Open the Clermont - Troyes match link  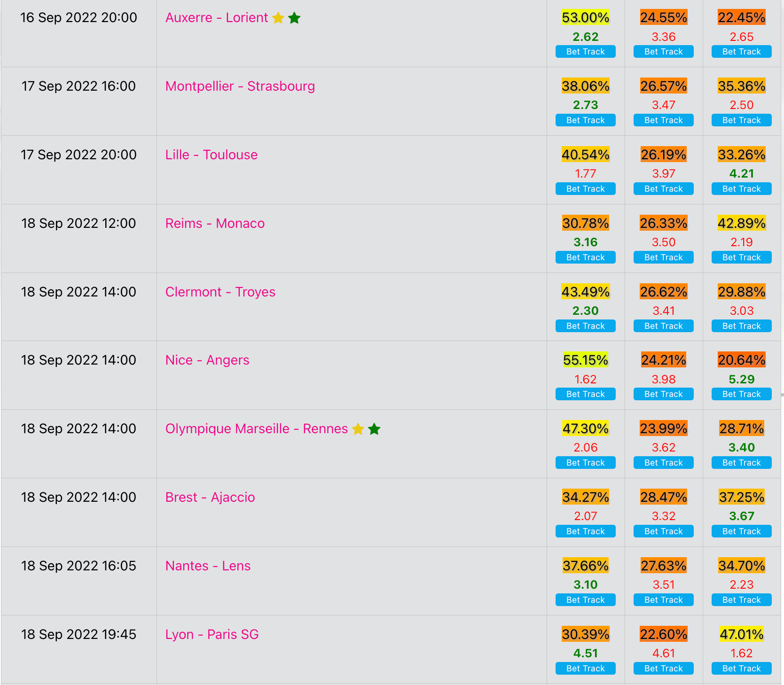pyautogui.click(x=220, y=292)
